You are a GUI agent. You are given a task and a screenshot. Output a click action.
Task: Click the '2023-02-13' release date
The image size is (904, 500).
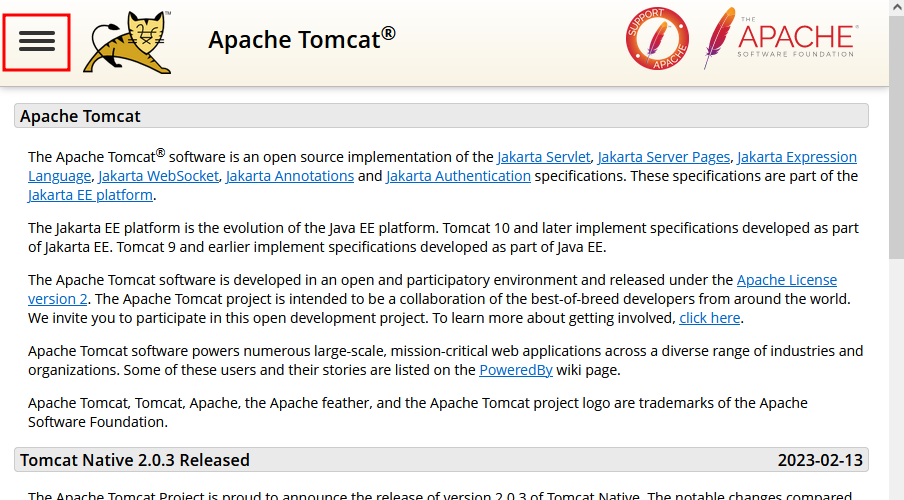tap(820, 460)
